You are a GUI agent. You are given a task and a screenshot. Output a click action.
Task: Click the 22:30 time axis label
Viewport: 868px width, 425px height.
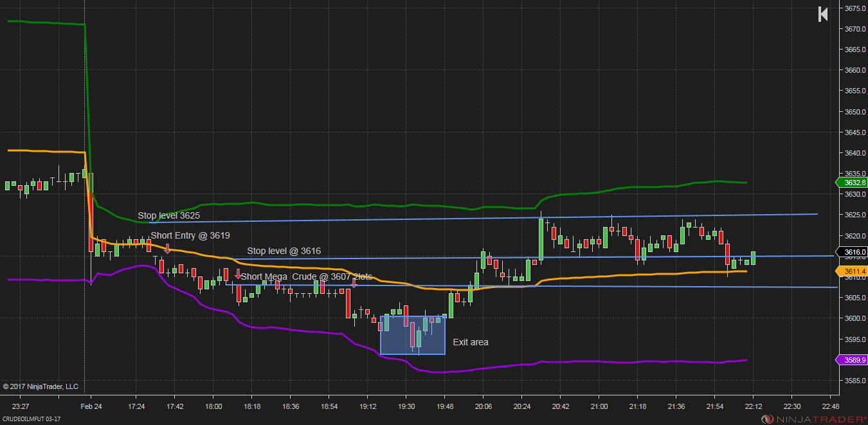point(792,406)
